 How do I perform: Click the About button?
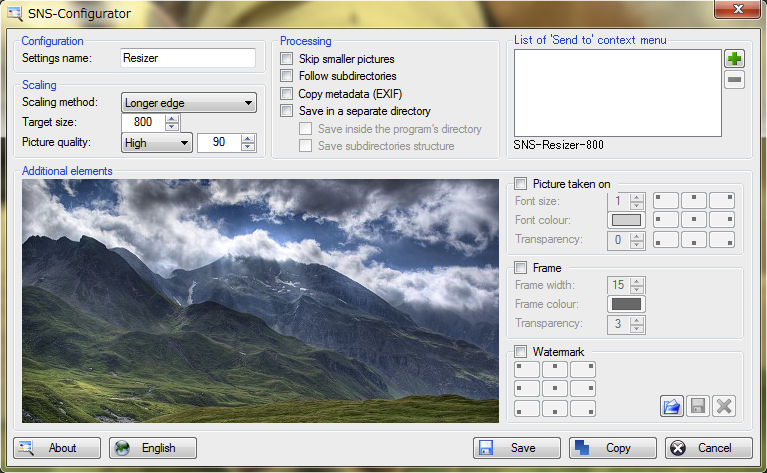[57, 448]
